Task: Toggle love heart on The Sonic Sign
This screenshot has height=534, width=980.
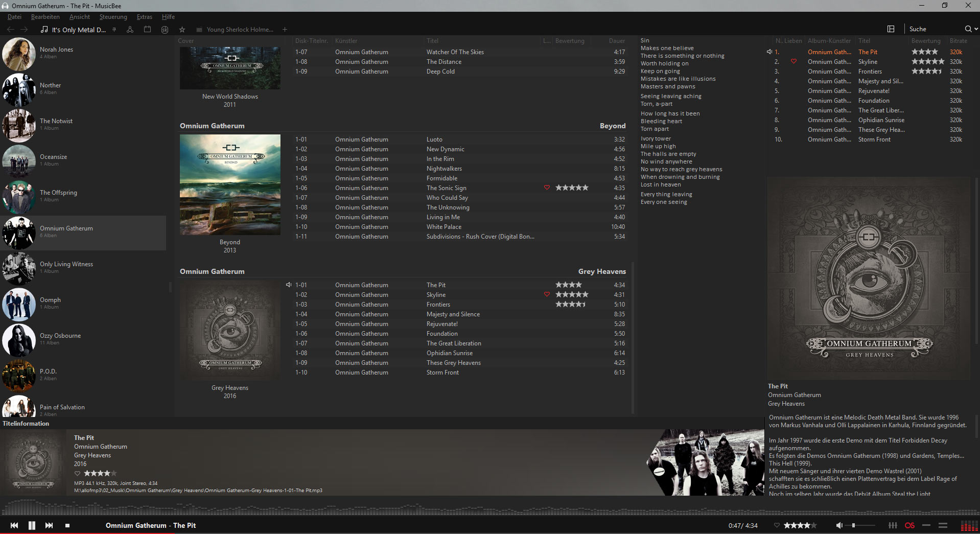Action: tap(547, 188)
